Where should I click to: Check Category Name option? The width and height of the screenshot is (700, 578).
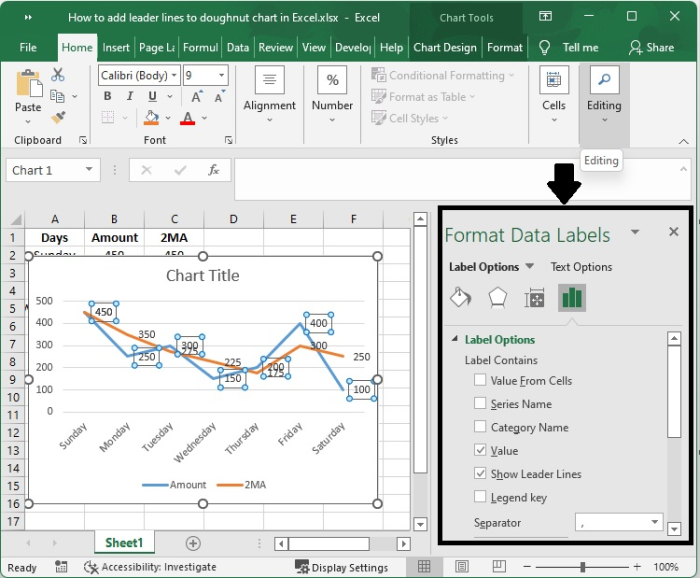tap(480, 426)
